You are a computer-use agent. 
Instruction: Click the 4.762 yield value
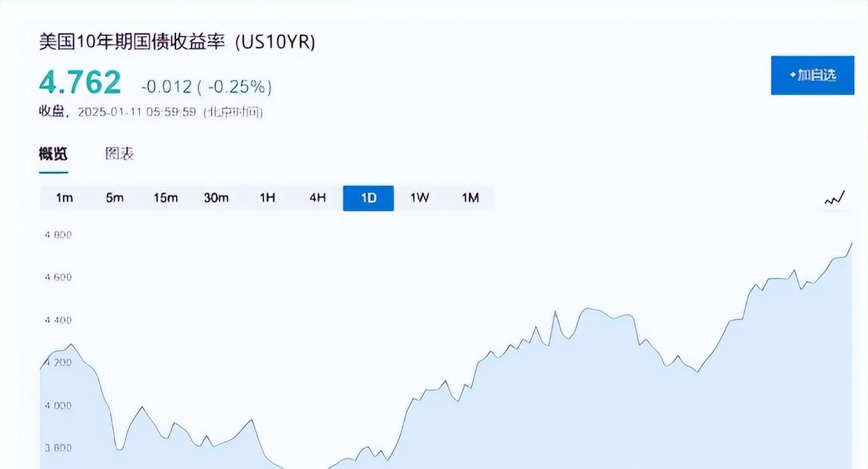(80, 82)
